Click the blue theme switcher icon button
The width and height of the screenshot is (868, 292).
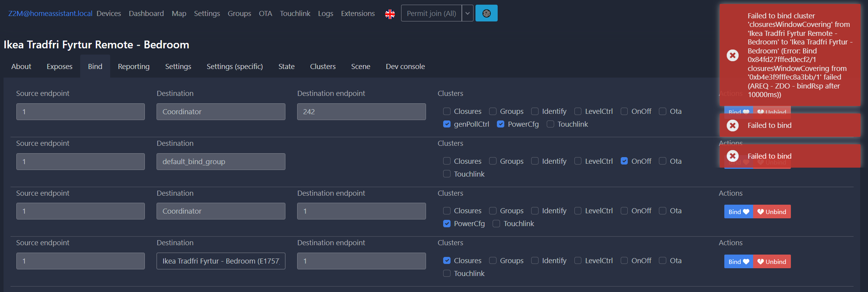pos(486,13)
